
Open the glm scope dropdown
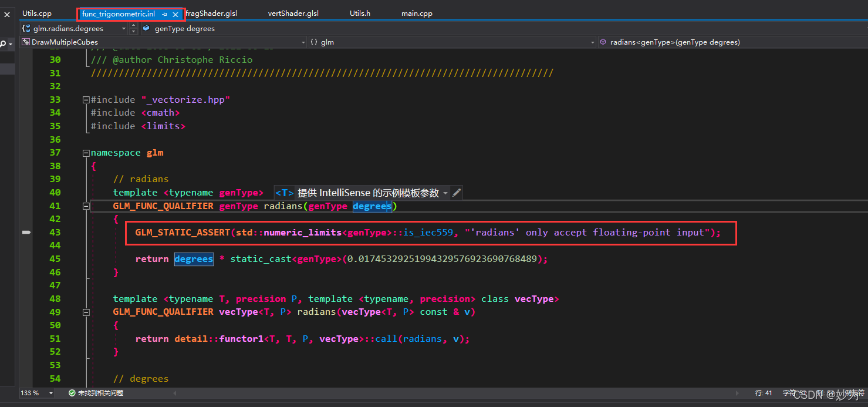592,42
